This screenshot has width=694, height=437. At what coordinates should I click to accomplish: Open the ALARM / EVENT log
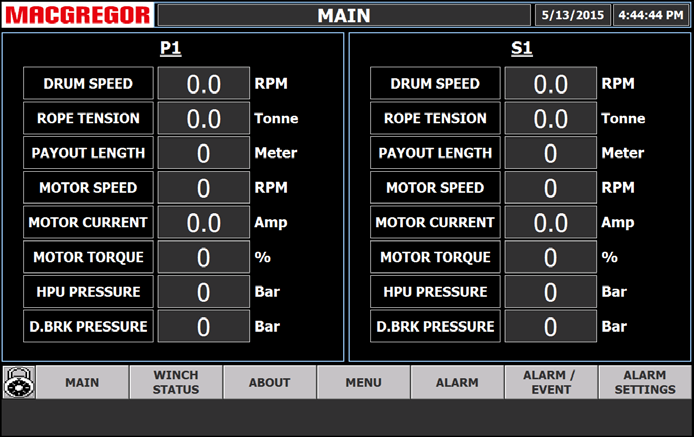551,382
